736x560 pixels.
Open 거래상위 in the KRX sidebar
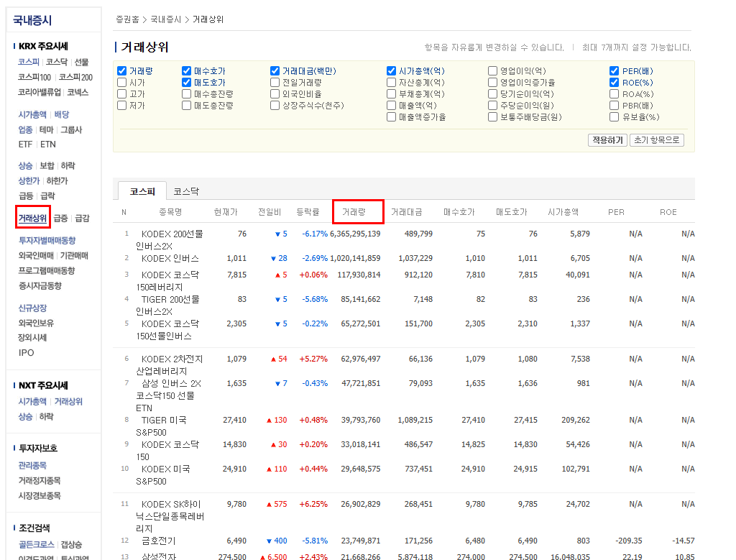click(32, 219)
